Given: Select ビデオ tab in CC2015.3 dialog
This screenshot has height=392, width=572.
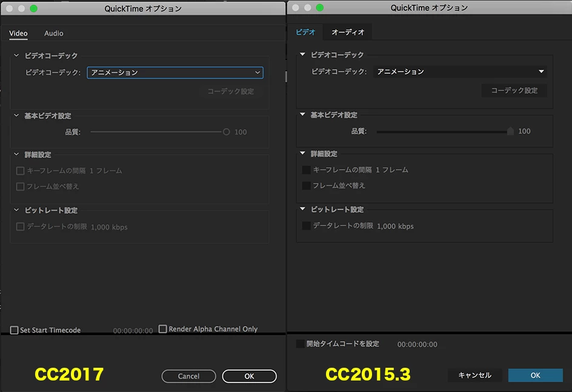Looking at the screenshot, I should point(305,32).
